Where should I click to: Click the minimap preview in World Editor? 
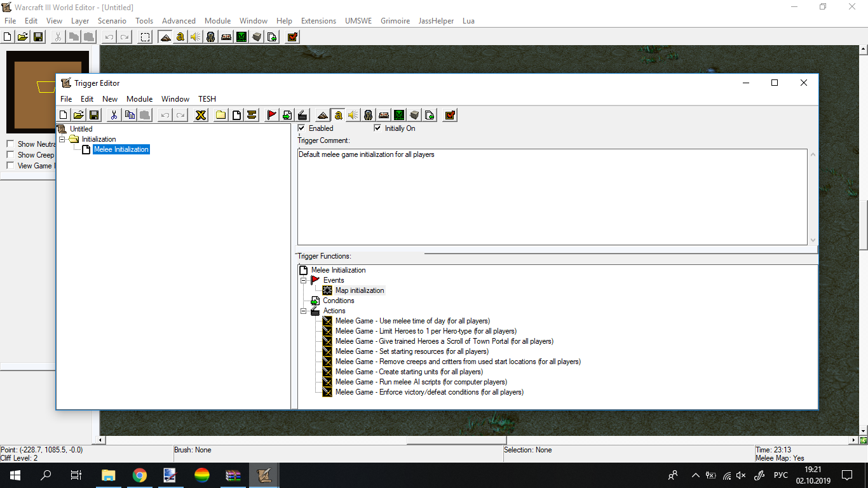click(x=48, y=92)
